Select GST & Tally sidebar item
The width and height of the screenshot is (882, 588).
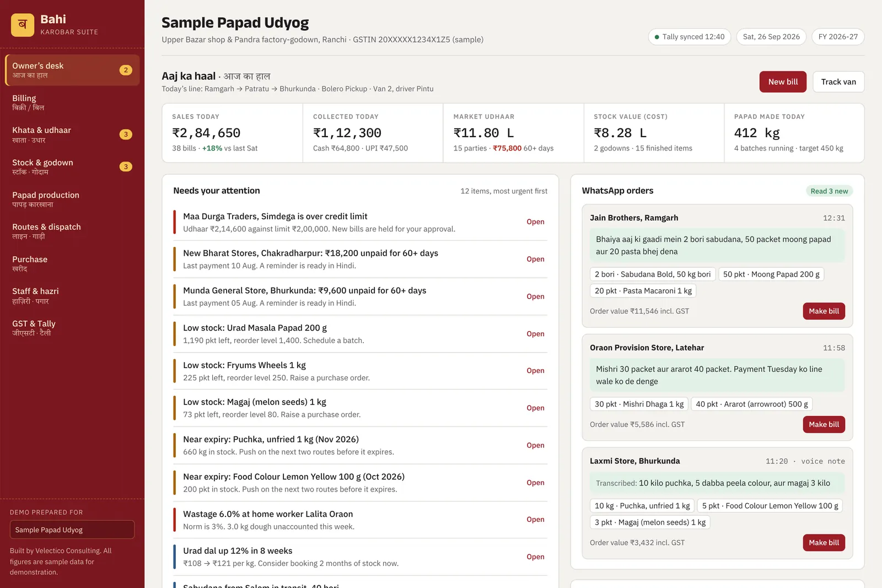pyautogui.click(x=72, y=328)
